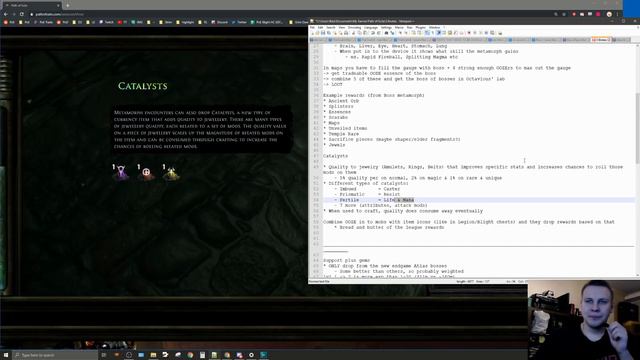Open the File menu in Notepad++

[312, 27]
